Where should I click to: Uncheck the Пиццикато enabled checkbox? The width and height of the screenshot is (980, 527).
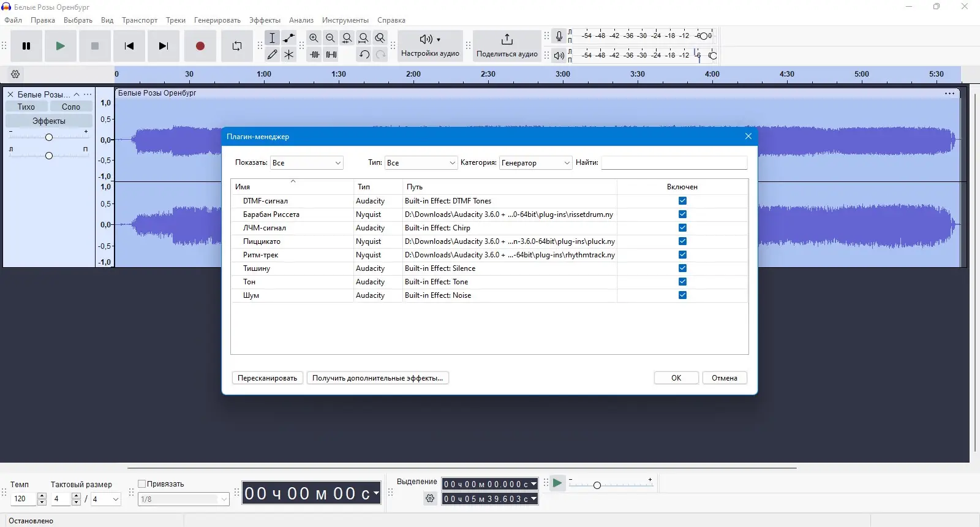[682, 241]
